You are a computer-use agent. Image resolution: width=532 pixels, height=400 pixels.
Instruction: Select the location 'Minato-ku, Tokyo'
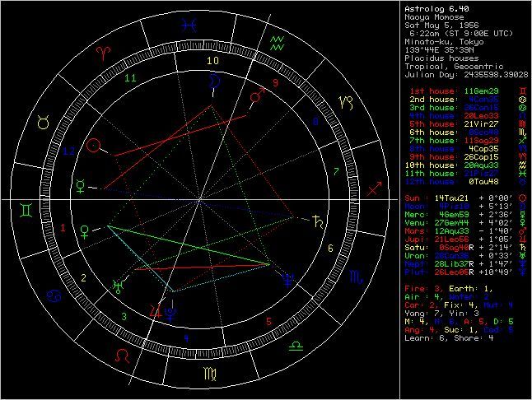tap(444, 42)
